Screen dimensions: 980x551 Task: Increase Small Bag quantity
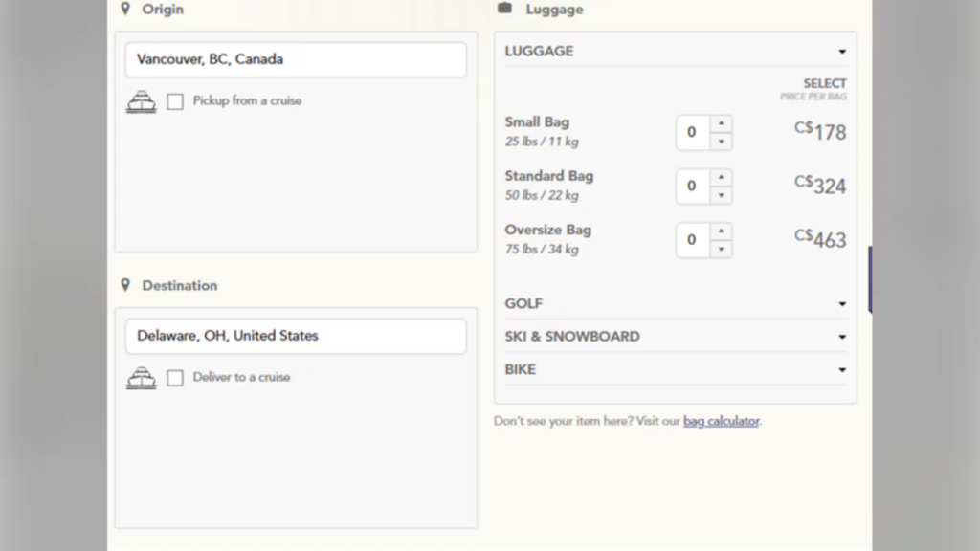(721, 123)
